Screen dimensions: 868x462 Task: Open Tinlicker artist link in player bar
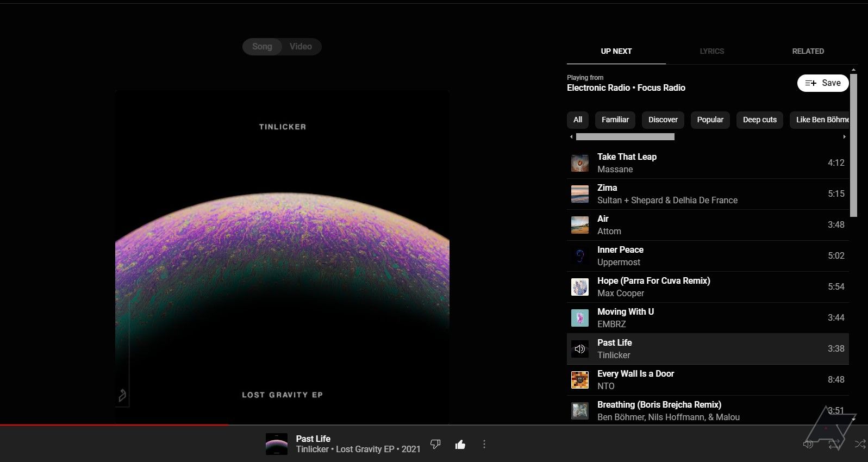(x=313, y=449)
